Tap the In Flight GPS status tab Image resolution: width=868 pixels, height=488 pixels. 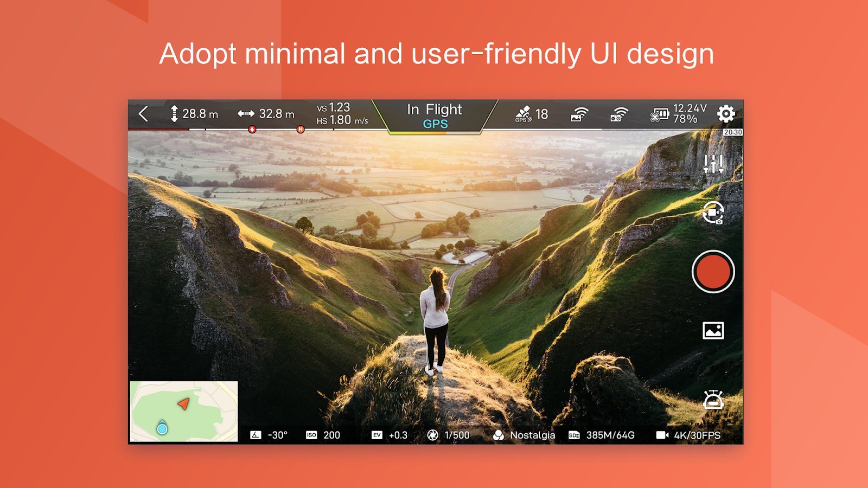[x=435, y=116]
